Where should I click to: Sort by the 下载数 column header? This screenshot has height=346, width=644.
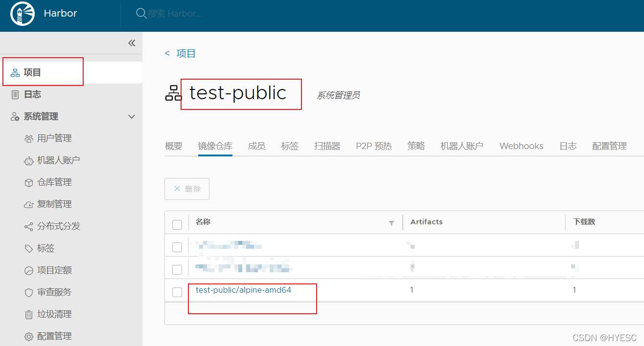tap(584, 222)
